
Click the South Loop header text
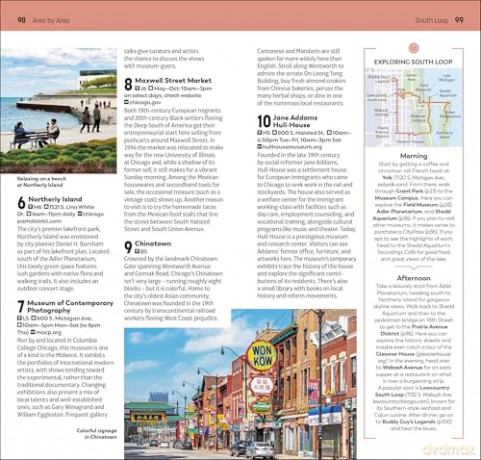(432, 21)
